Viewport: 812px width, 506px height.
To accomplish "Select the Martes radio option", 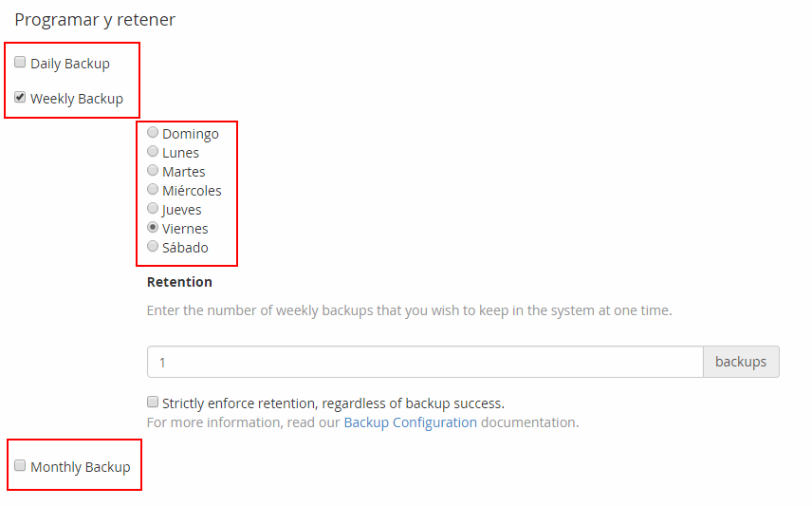I will pos(153,171).
